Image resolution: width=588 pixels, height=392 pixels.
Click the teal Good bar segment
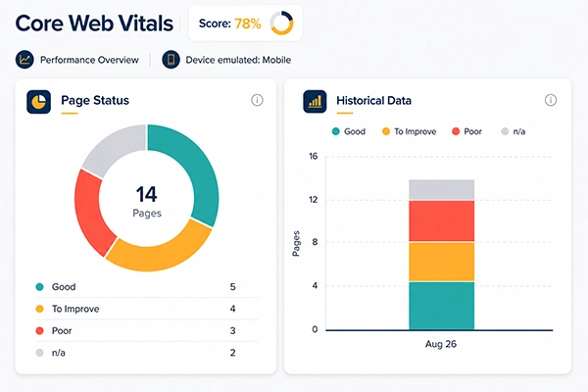441,306
